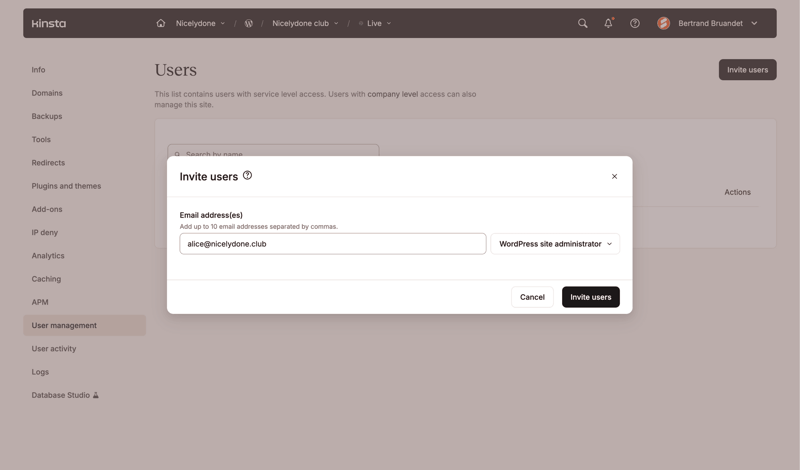Open the Live environment dropdown
Image resolution: width=800 pixels, height=470 pixels.
pos(375,23)
